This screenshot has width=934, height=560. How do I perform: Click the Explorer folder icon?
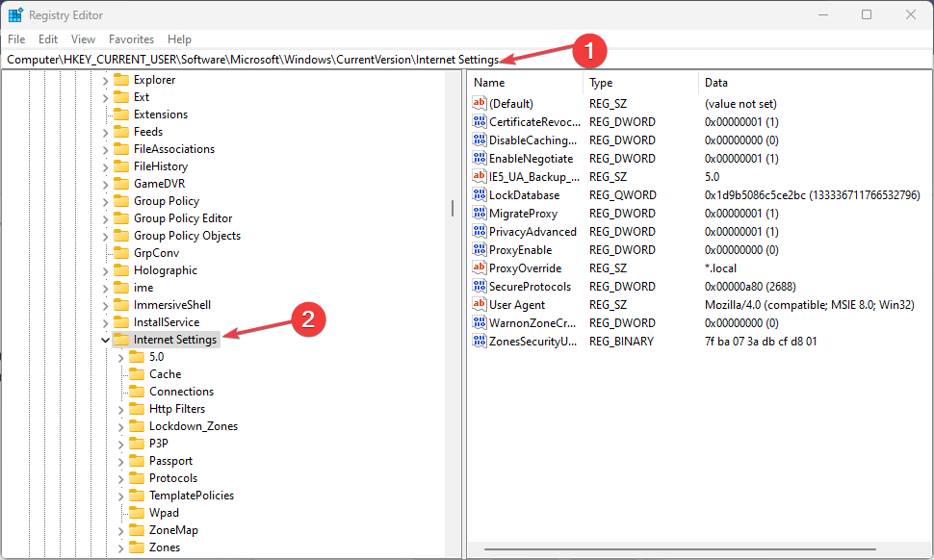pyautogui.click(x=121, y=79)
